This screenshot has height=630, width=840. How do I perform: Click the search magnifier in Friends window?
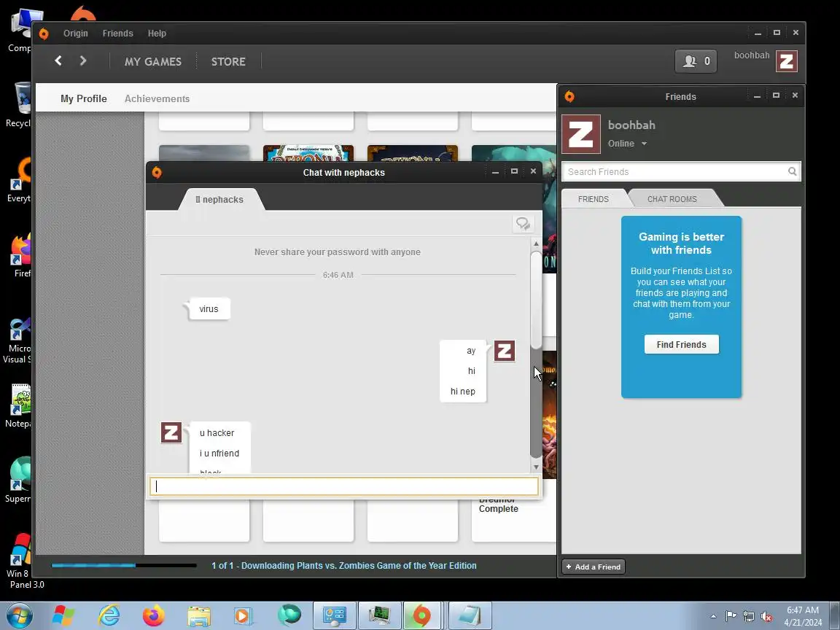click(792, 171)
